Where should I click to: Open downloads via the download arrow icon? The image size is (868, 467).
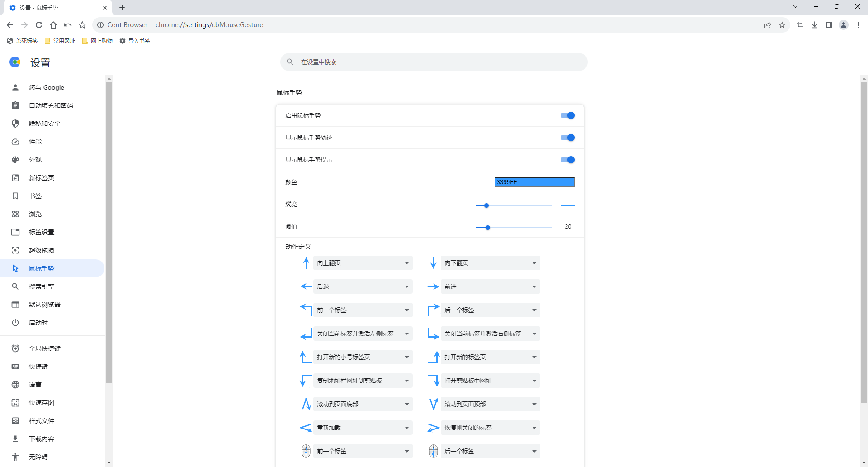point(815,25)
